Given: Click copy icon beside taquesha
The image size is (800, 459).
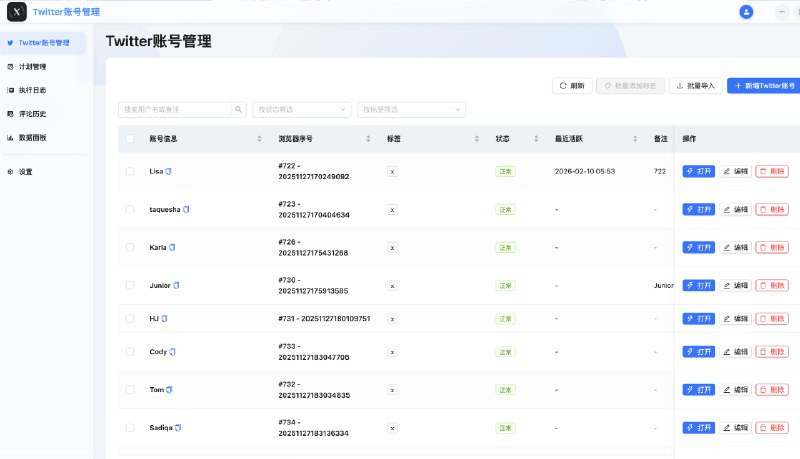Looking at the screenshot, I should [186, 210].
